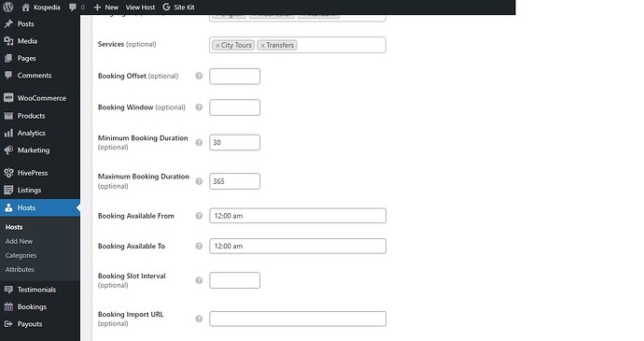Viewport: 644px width, 341px height.
Task: Open the Marketing menu label
Action: tap(34, 150)
